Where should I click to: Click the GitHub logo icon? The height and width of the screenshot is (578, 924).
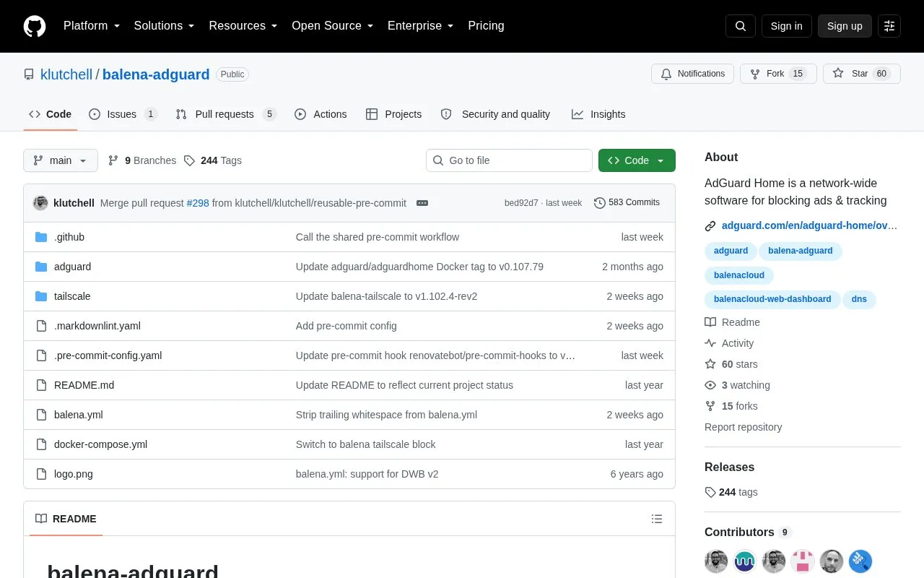[35, 26]
